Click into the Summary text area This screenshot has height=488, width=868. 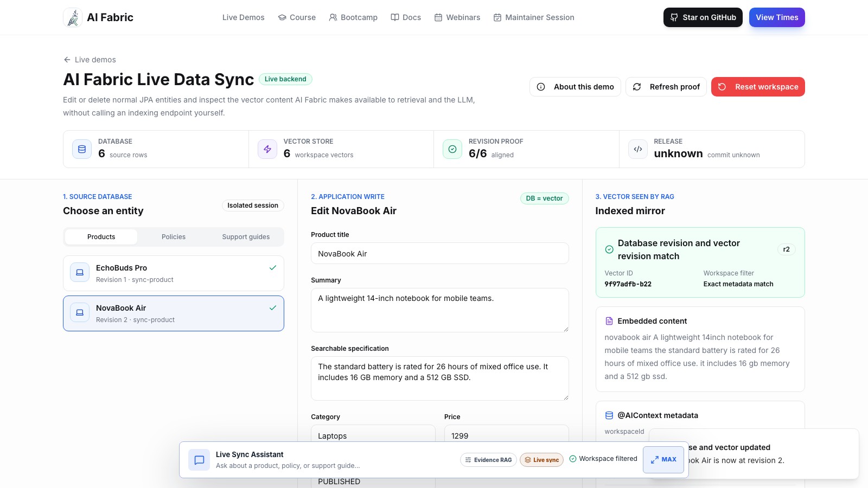click(440, 310)
